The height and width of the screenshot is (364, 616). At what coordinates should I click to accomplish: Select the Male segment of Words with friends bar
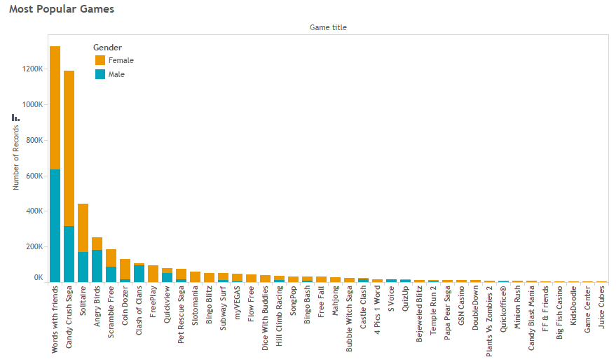point(55,226)
